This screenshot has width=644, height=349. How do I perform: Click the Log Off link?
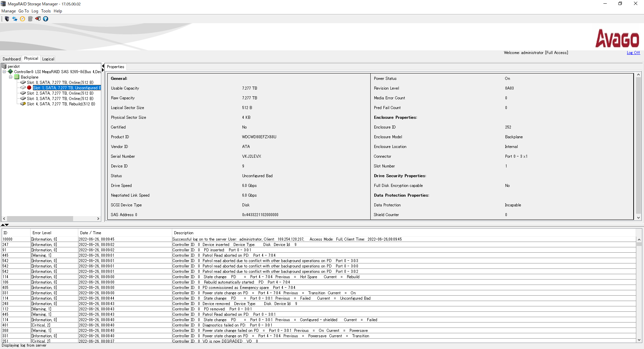click(x=633, y=53)
